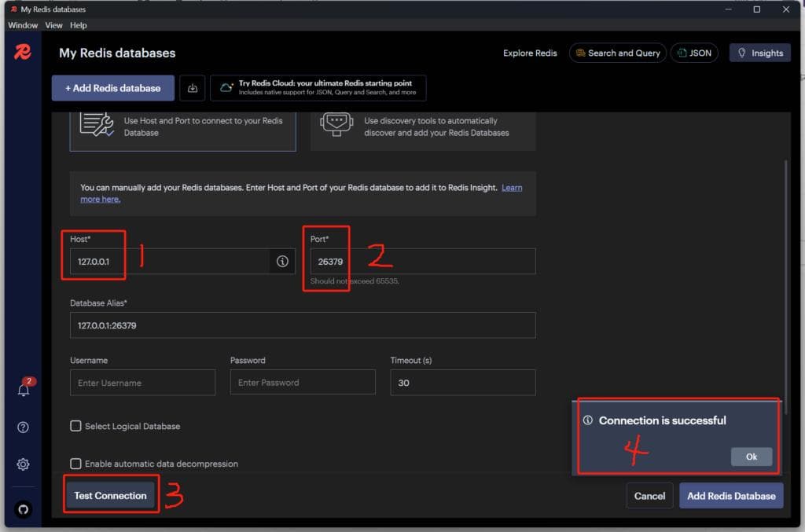Click Test Connection
The image size is (805, 532).
[110, 496]
